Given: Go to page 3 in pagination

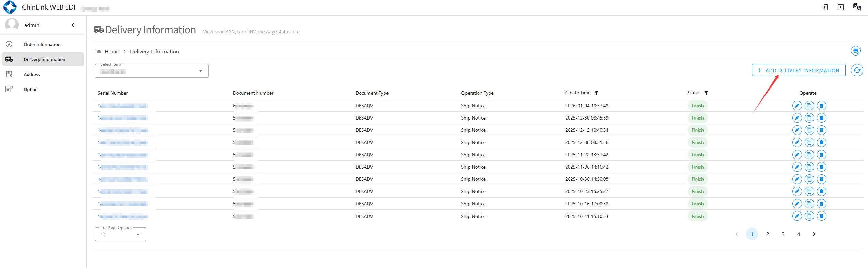Looking at the screenshot, I should (783, 234).
